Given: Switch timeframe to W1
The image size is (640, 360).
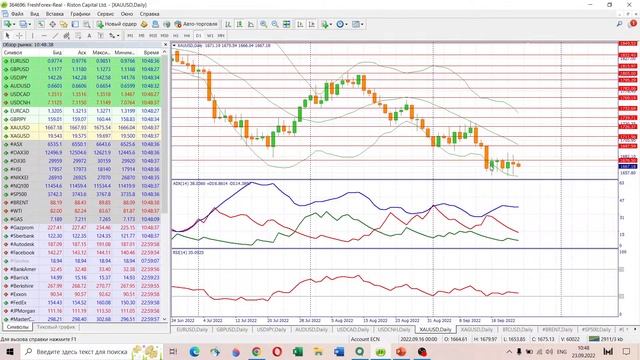Looking at the screenshot, I should pos(210,36).
